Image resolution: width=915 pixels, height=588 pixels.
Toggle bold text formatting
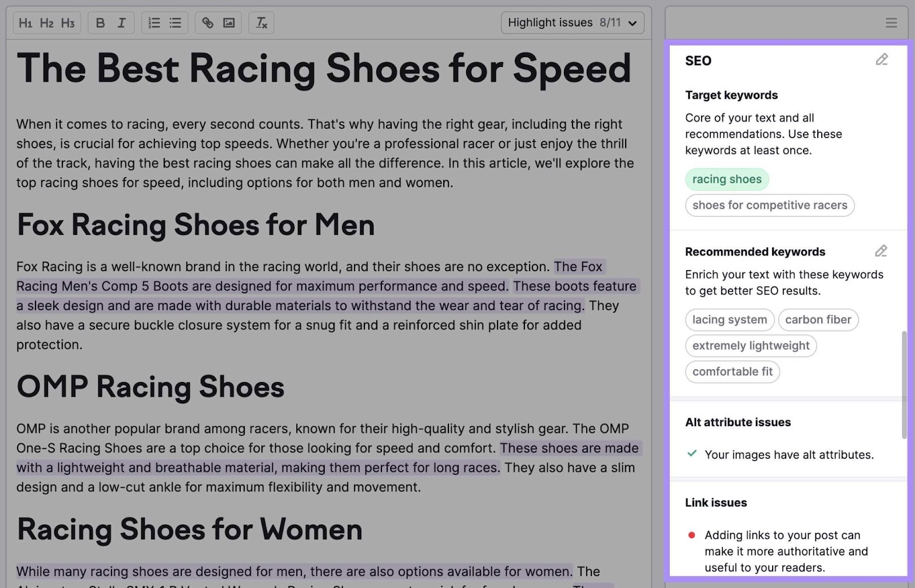tap(100, 23)
